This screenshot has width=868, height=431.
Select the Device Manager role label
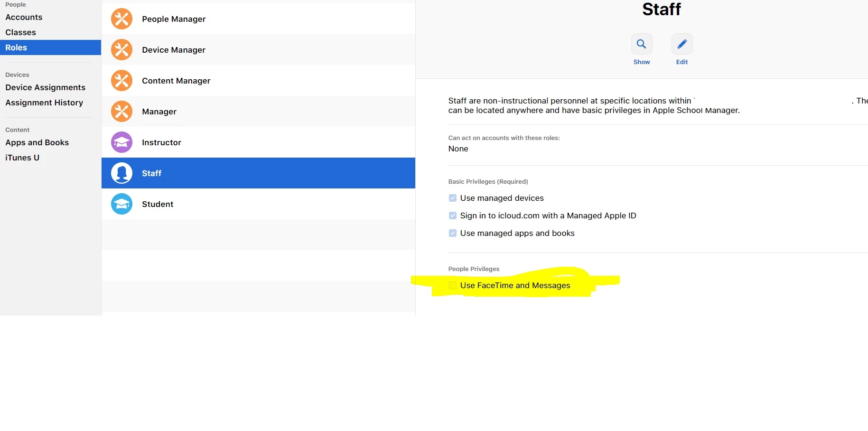pyautogui.click(x=174, y=50)
